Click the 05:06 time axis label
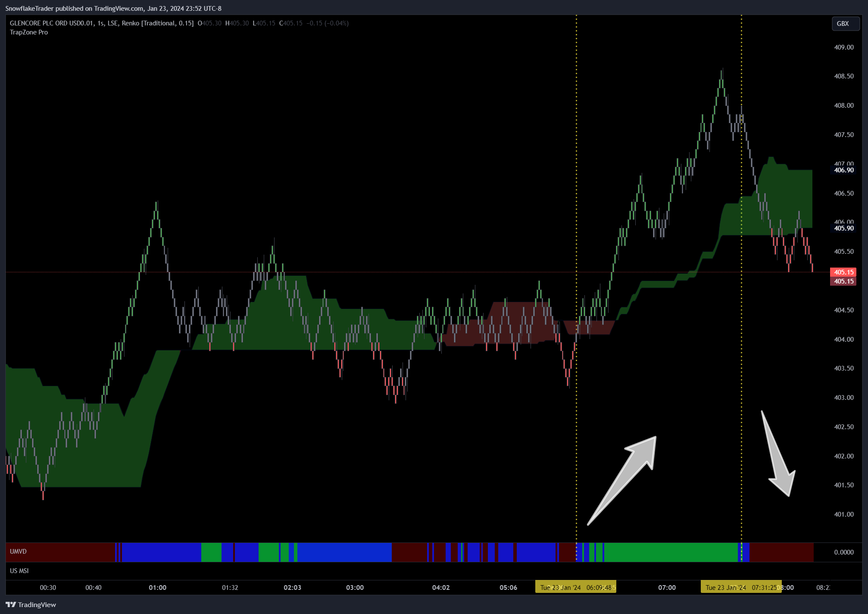The image size is (868, 614). tap(508, 587)
